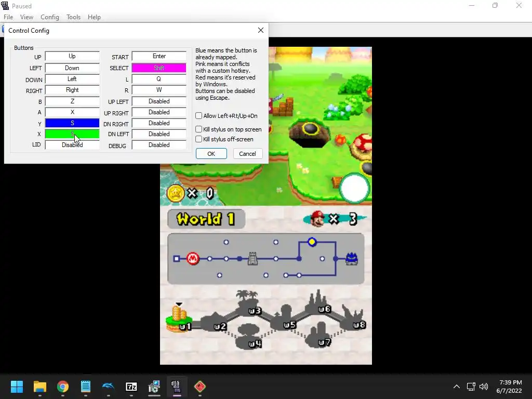Click the volume speaker tray icon

(x=484, y=387)
